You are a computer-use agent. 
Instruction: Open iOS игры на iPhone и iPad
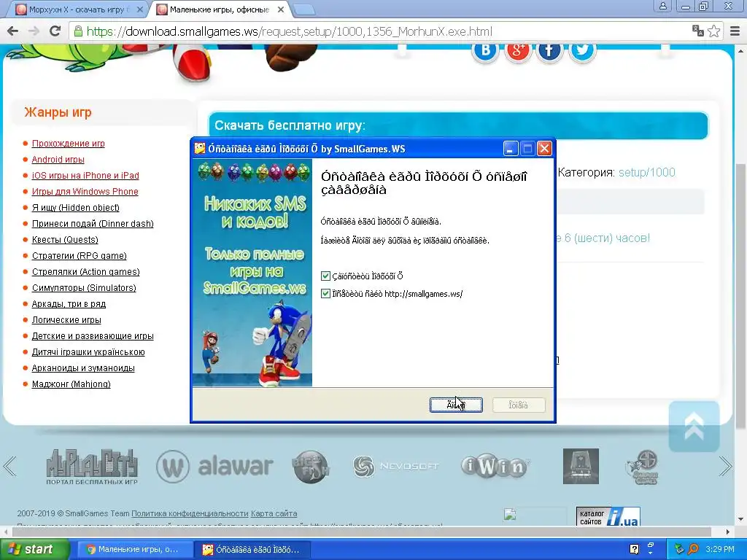85,176
